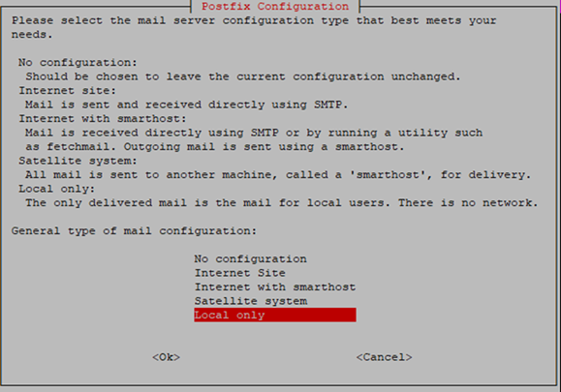Click the Postfix Configuration dialog title
The height and width of the screenshot is (392, 561).
[275, 7]
